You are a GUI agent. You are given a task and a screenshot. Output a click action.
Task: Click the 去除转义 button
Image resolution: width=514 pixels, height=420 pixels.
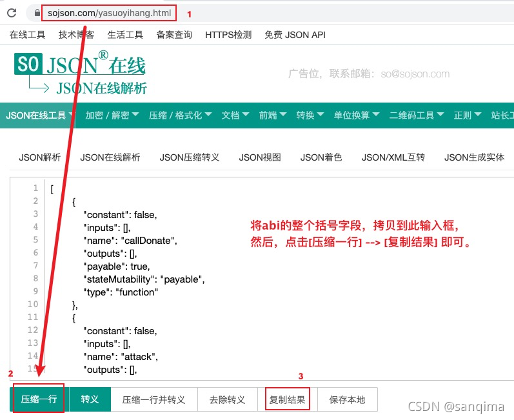[x=227, y=399]
